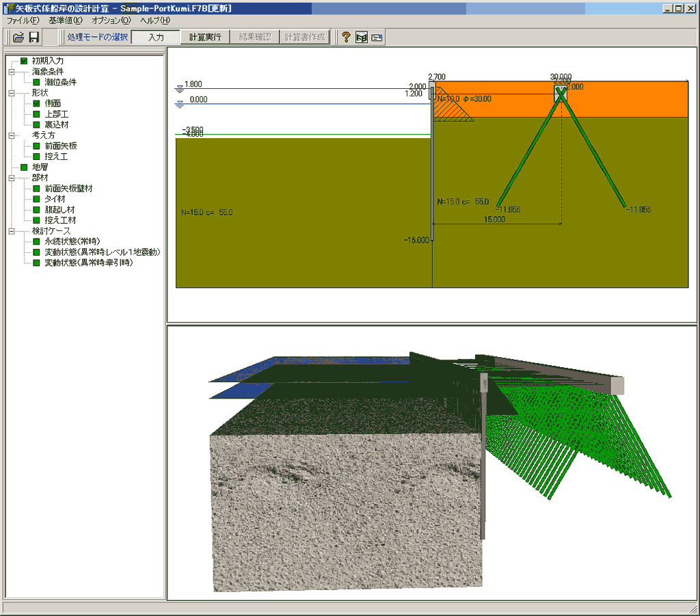700x616 pixels.
Task: Collapse the 検討ケース tree node
Action: pyautogui.click(x=12, y=231)
